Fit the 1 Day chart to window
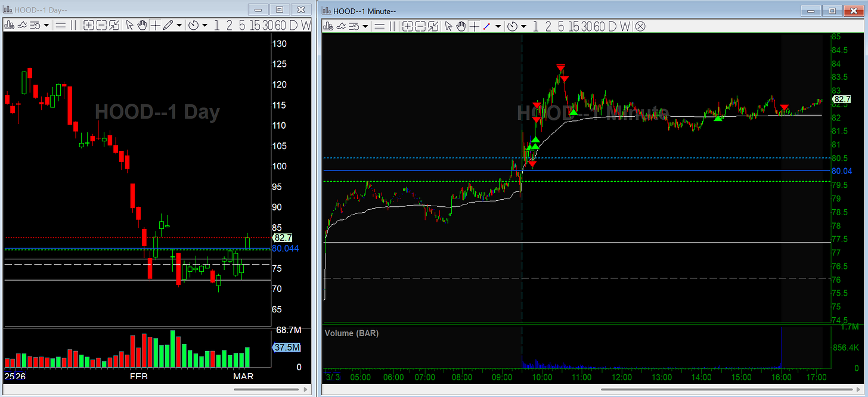Screen dimensions: 868x397 point(114,25)
